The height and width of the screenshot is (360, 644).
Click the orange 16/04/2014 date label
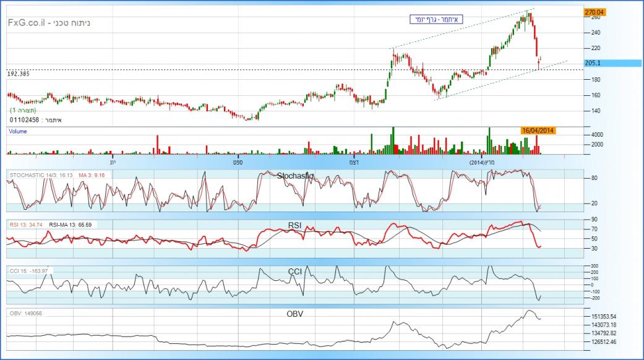538,130
